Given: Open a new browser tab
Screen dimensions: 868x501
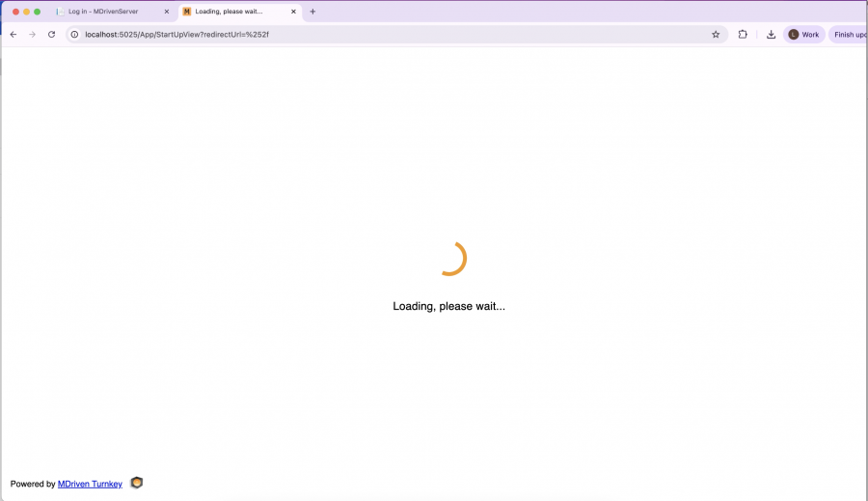Looking at the screenshot, I should [312, 11].
